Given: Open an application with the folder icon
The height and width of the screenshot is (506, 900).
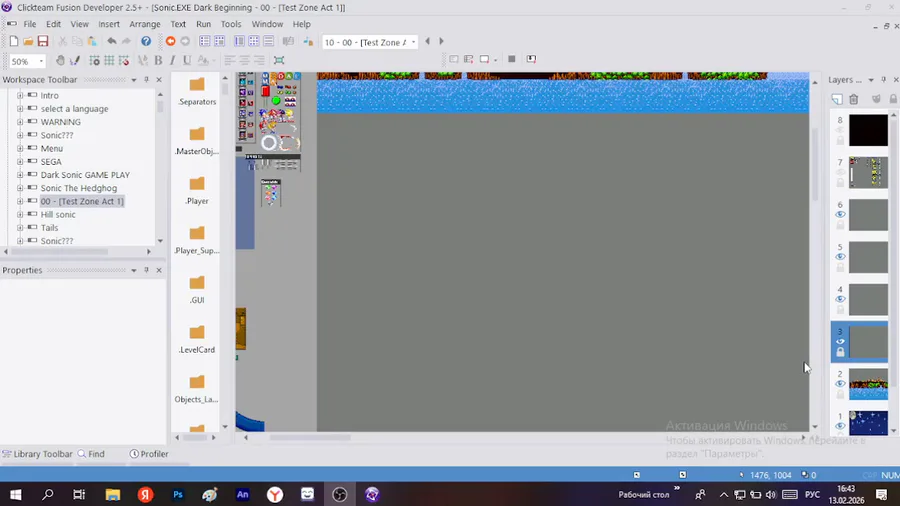Looking at the screenshot, I should click(28, 41).
